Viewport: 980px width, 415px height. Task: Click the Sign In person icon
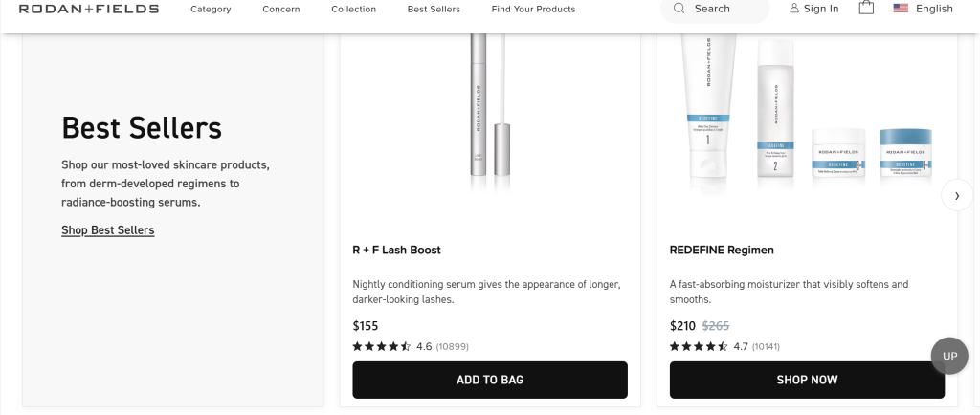[x=794, y=9]
